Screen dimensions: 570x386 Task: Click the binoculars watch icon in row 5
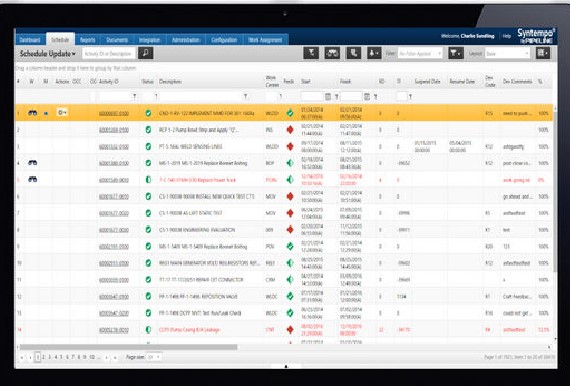point(32,179)
